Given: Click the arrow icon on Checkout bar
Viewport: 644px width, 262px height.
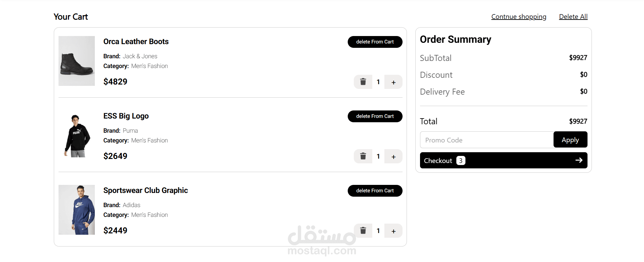Looking at the screenshot, I should [x=579, y=160].
